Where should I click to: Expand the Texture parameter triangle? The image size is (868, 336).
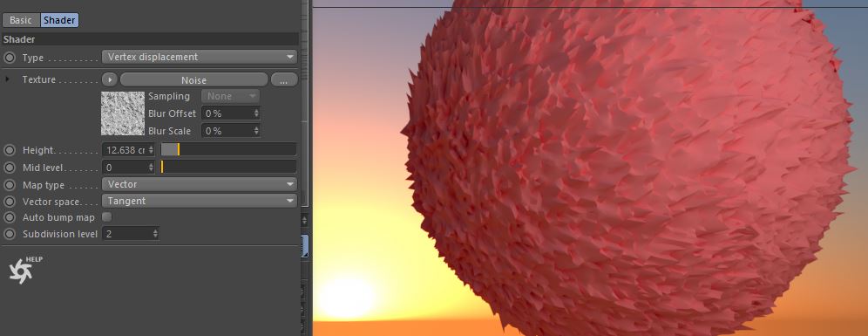click(x=8, y=79)
